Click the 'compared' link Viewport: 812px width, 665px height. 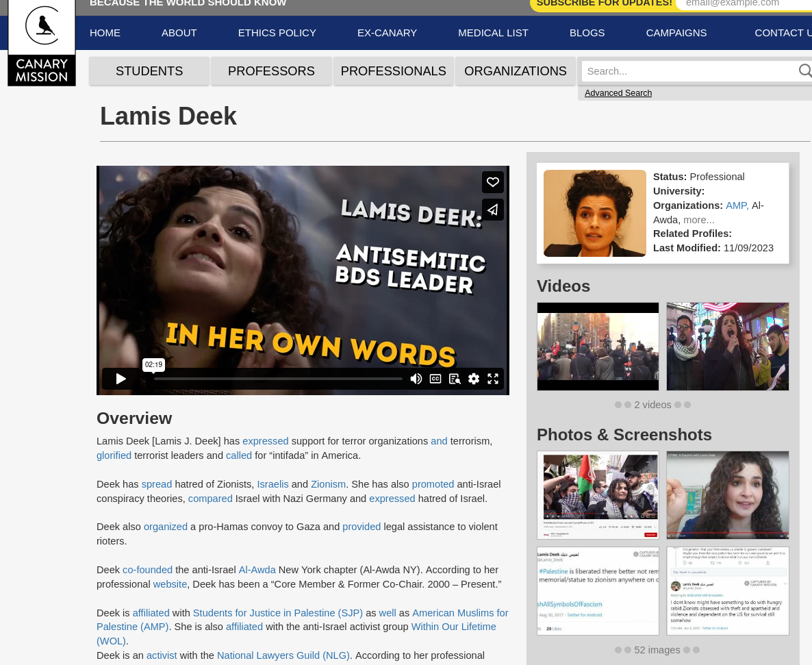[x=210, y=499]
